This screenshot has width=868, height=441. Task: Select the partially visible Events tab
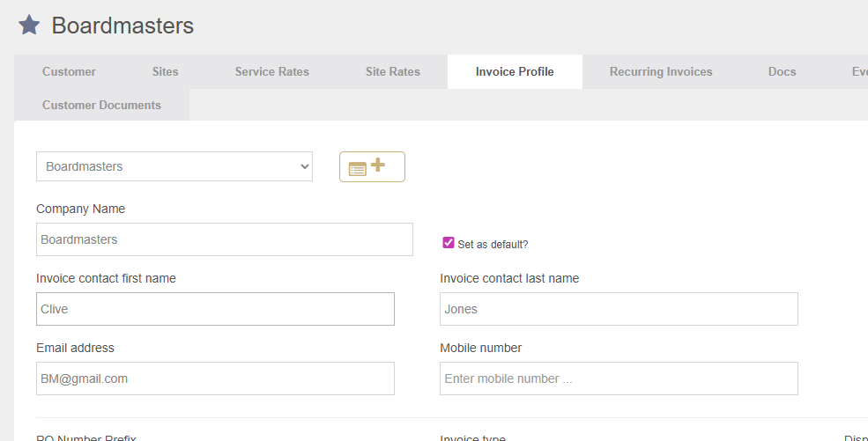pos(858,72)
